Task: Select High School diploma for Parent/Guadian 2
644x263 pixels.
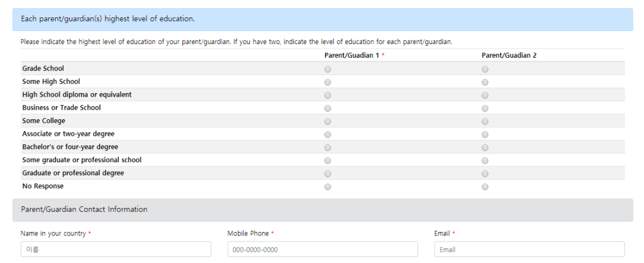Action: (485, 95)
